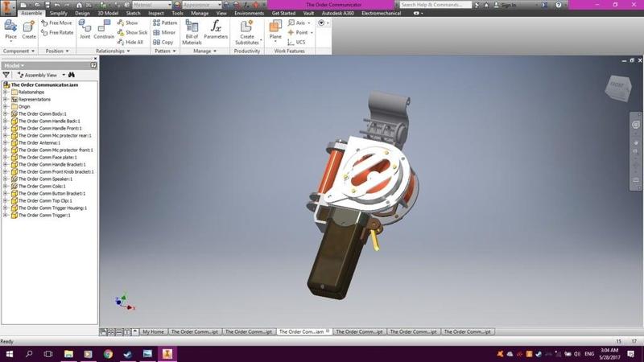Click The Order Communicator.iam root node

44,85
